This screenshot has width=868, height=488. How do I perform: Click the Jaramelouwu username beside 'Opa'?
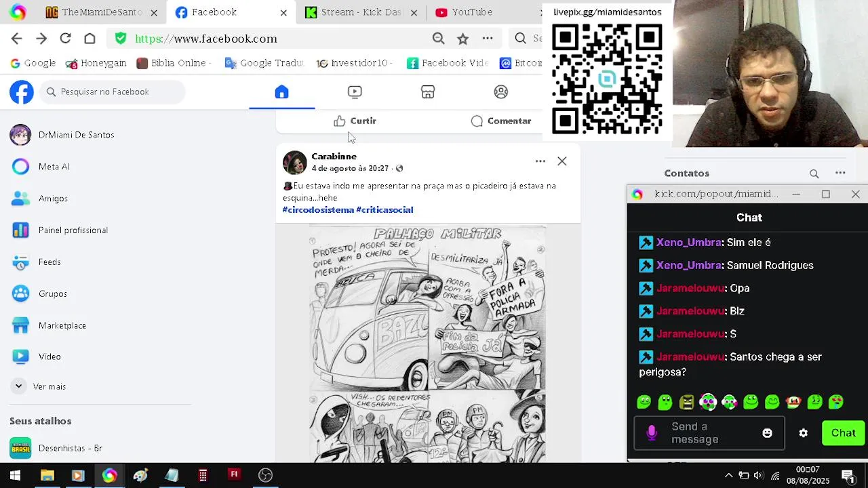[691, 289]
